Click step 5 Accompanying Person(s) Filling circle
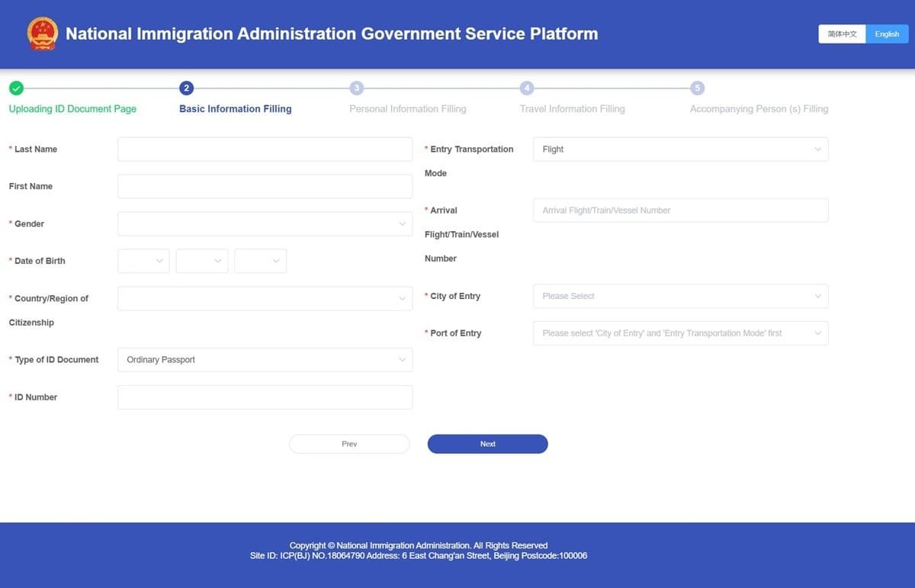The height and width of the screenshot is (588, 915). click(x=698, y=88)
